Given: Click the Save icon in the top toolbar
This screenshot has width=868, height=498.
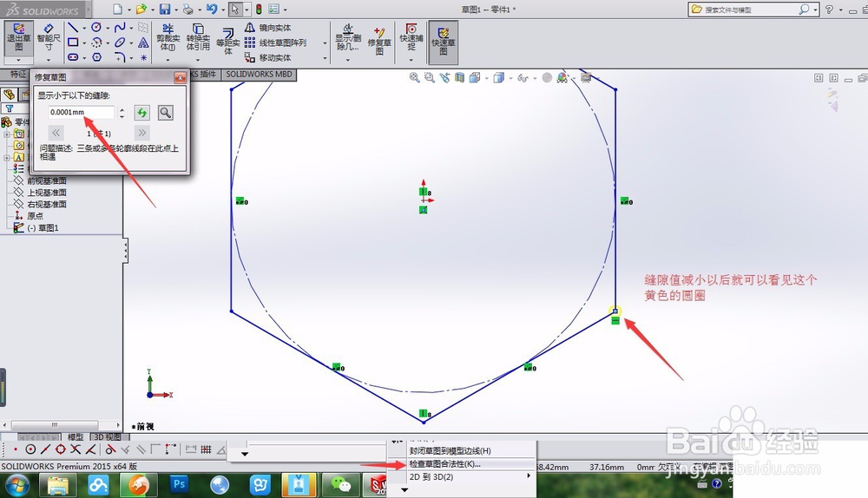Looking at the screenshot, I should tap(165, 9).
